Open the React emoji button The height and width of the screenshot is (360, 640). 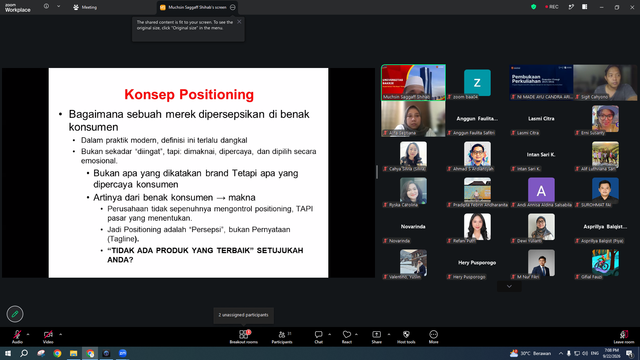[x=347, y=336]
